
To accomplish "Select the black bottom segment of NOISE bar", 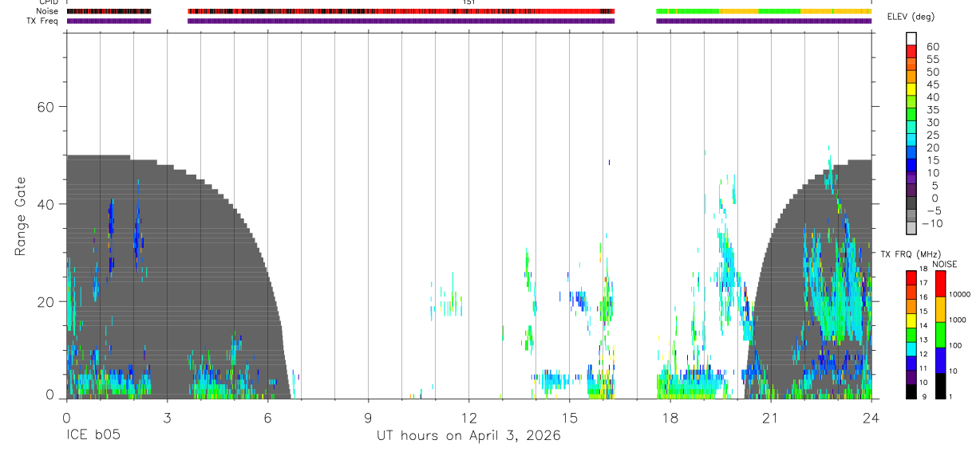I will 940,384.
